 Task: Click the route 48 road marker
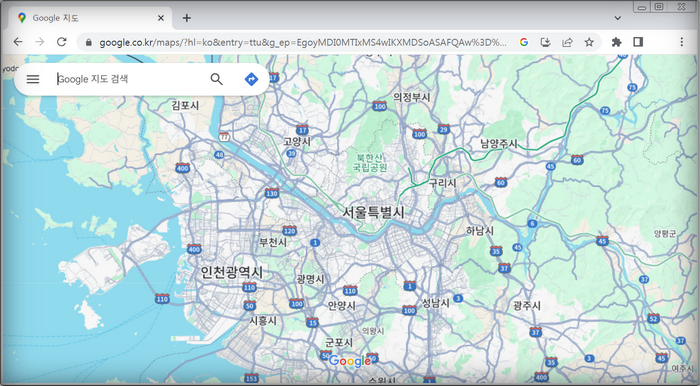point(219,155)
